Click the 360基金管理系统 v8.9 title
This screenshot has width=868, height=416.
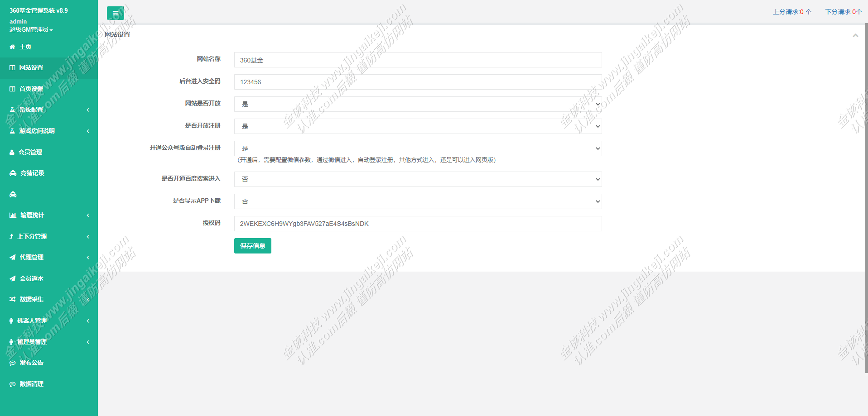39,10
